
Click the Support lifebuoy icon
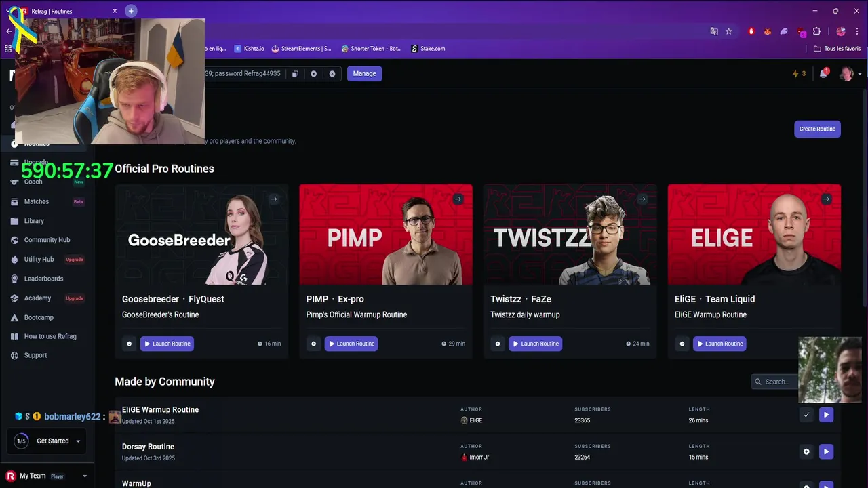coord(14,356)
